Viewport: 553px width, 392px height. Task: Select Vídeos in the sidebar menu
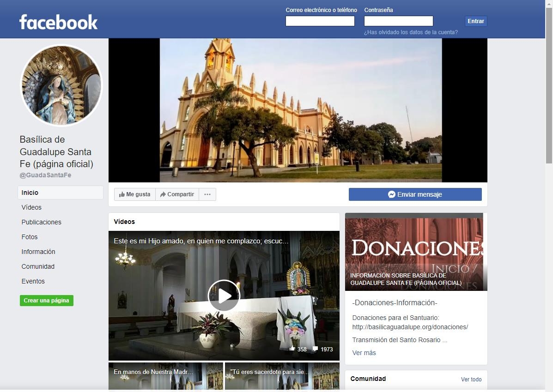(x=31, y=207)
